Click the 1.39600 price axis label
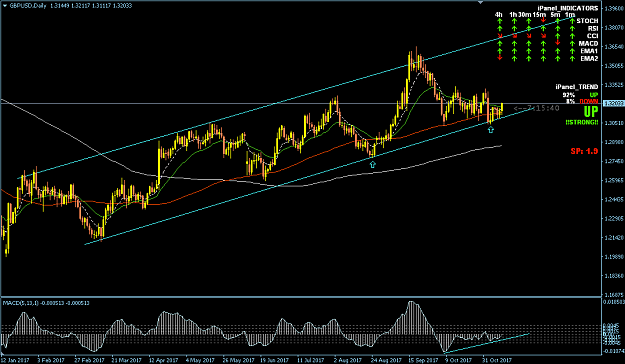 [x=614, y=8]
